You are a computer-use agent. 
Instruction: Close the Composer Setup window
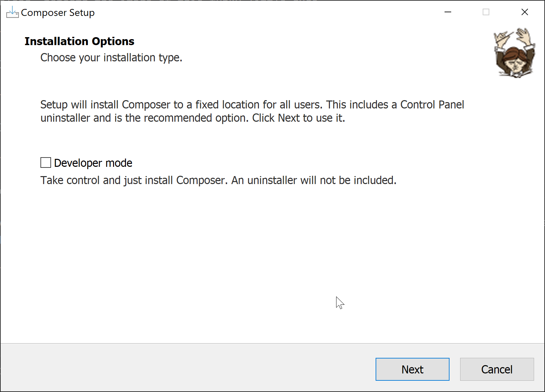click(x=524, y=12)
